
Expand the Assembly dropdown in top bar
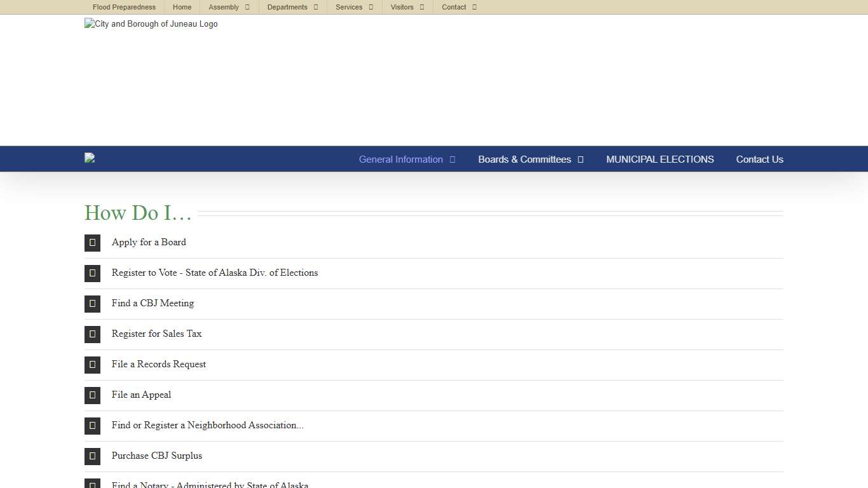[229, 7]
